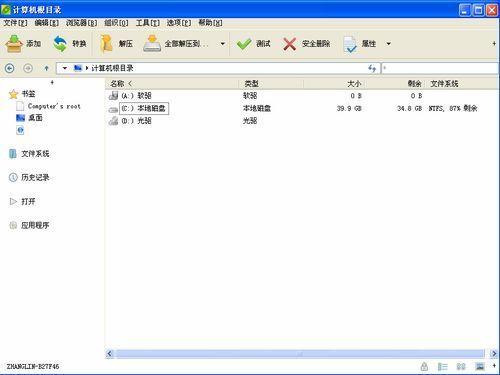500x375 pixels.
Task: Select the (C:) 本地磁盘 row name
Action: point(144,109)
